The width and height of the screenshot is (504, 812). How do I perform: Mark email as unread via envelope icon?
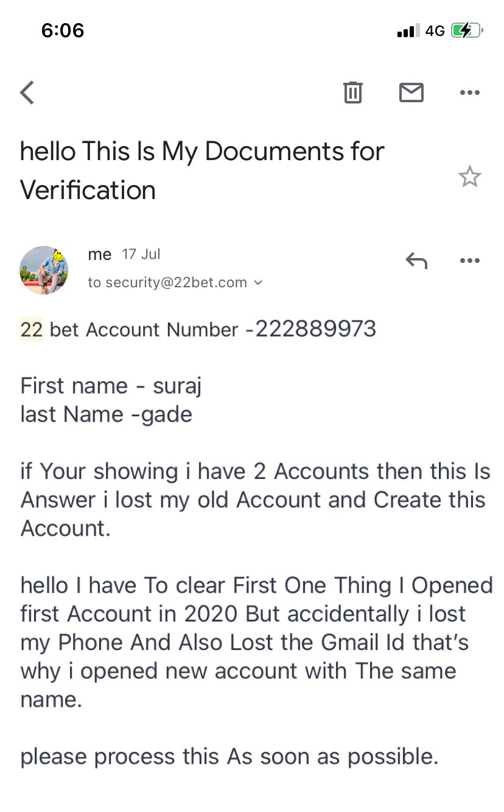click(x=411, y=93)
